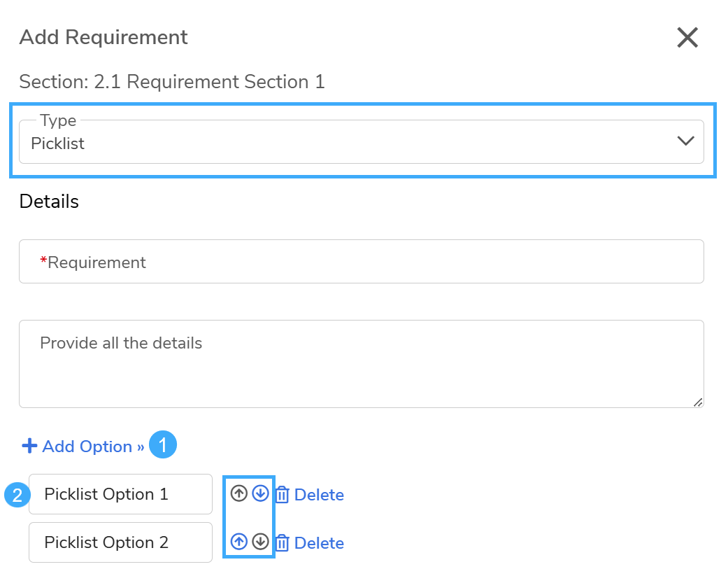Viewport: 728px width, 576px height.
Task: Move Picklist Option 2 up with arrow
Action: point(239,542)
